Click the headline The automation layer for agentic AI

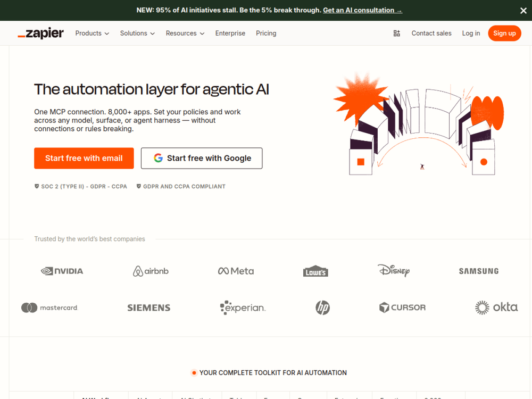[x=151, y=89]
